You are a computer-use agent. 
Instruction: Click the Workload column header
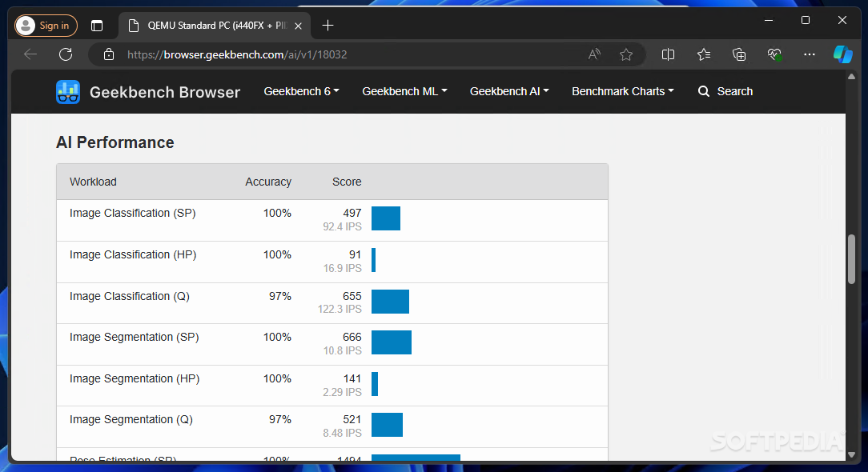pos(93,182)
